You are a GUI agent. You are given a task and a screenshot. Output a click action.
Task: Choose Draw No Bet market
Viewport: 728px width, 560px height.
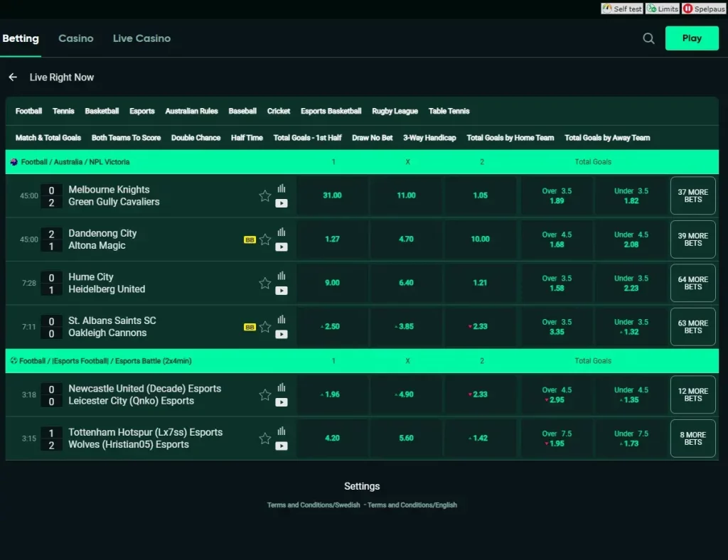coord(373,138)
